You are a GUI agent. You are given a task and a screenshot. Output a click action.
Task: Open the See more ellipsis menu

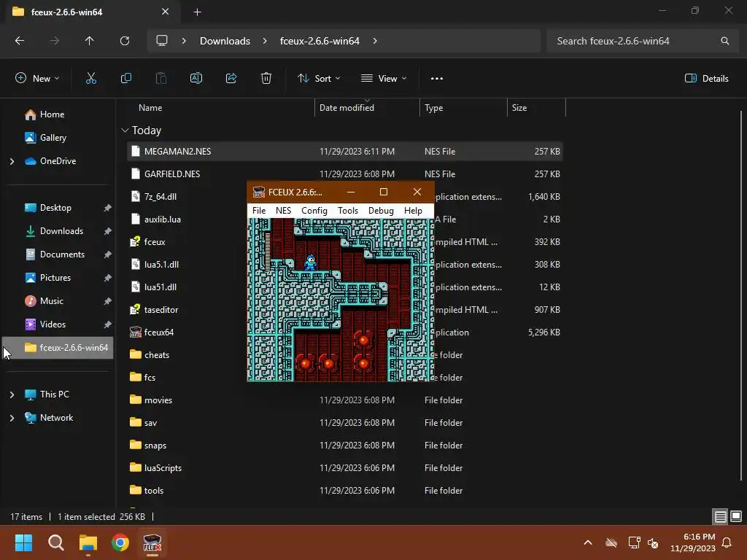(x=437, y=79)
